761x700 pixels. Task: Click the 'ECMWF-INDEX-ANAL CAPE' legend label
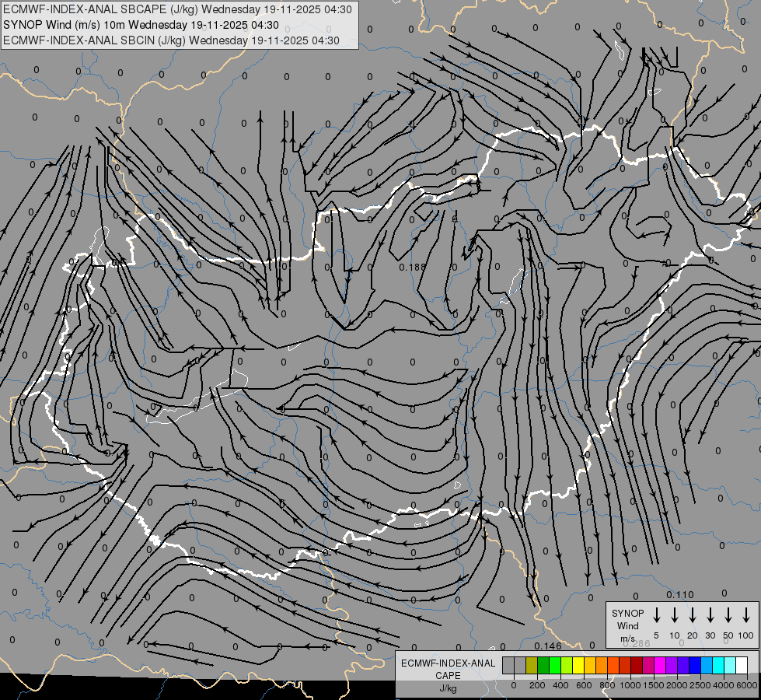[448, 669]
